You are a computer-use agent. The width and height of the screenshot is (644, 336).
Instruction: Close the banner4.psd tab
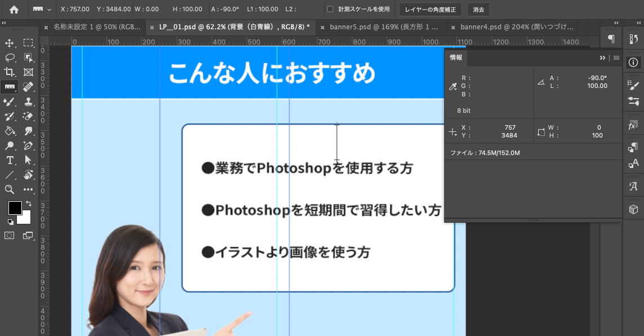[x=453, y=28]
